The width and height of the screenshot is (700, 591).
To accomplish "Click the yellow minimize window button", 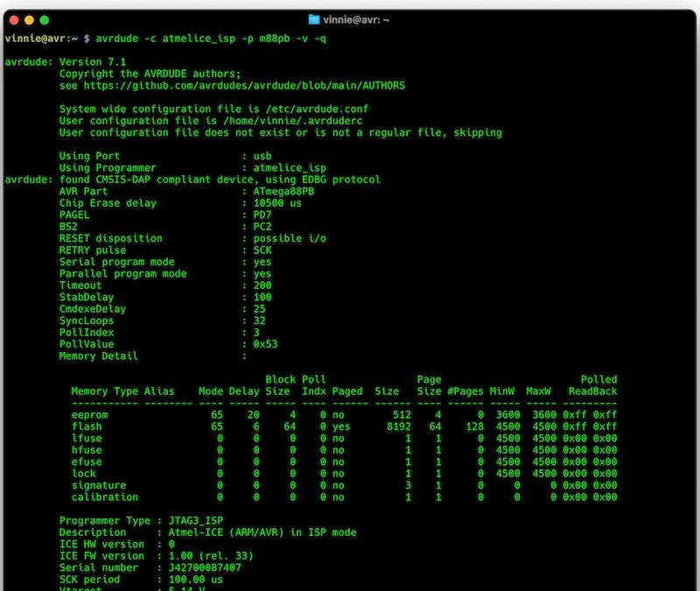I will pos(29,20).
